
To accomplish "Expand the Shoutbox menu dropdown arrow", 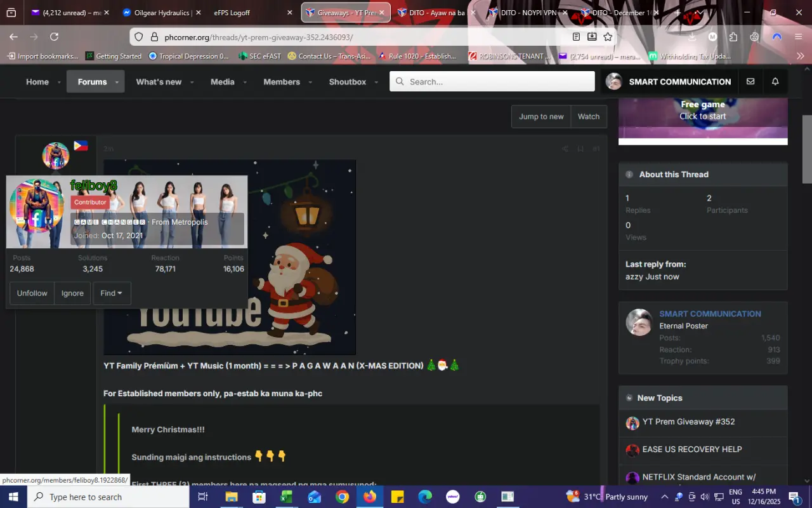I will click(x=376, y=82).
